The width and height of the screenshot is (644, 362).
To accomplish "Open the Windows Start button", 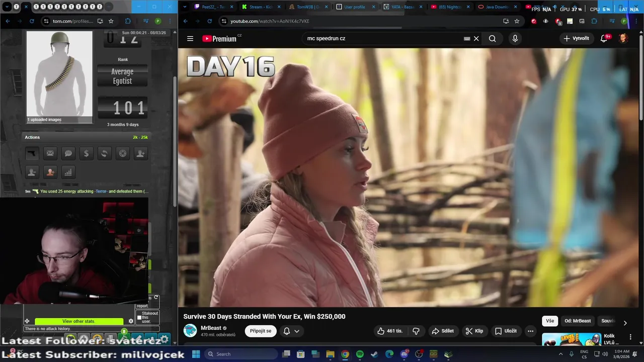I will coord(196,354).
